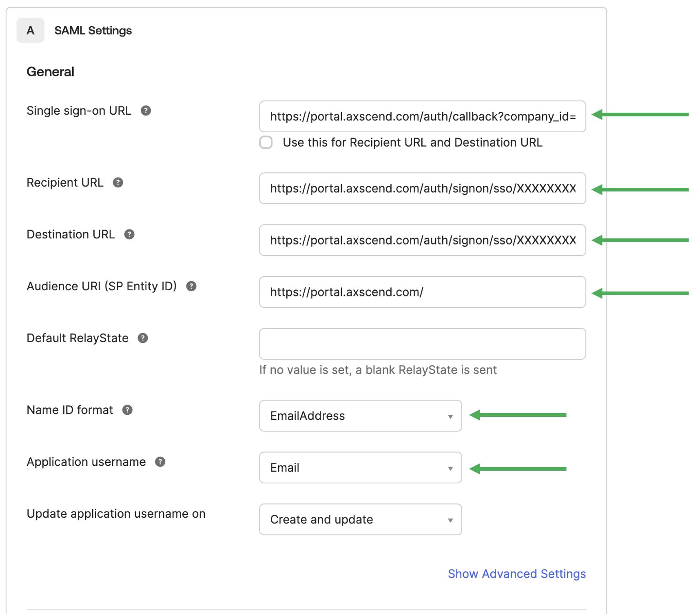Open the Name ID format dropdown
Image resolution: width=700 pixels, height=614 pixels.
click(360, 416)
